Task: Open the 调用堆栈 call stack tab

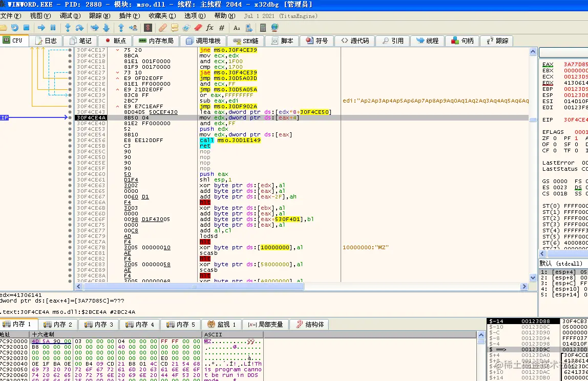Action: [203, 41]
